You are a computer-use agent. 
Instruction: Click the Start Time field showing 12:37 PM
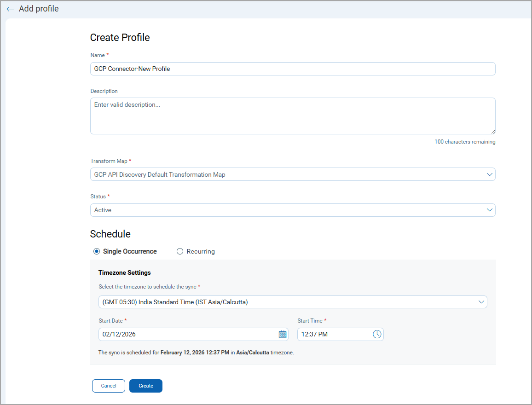point(331,335)
